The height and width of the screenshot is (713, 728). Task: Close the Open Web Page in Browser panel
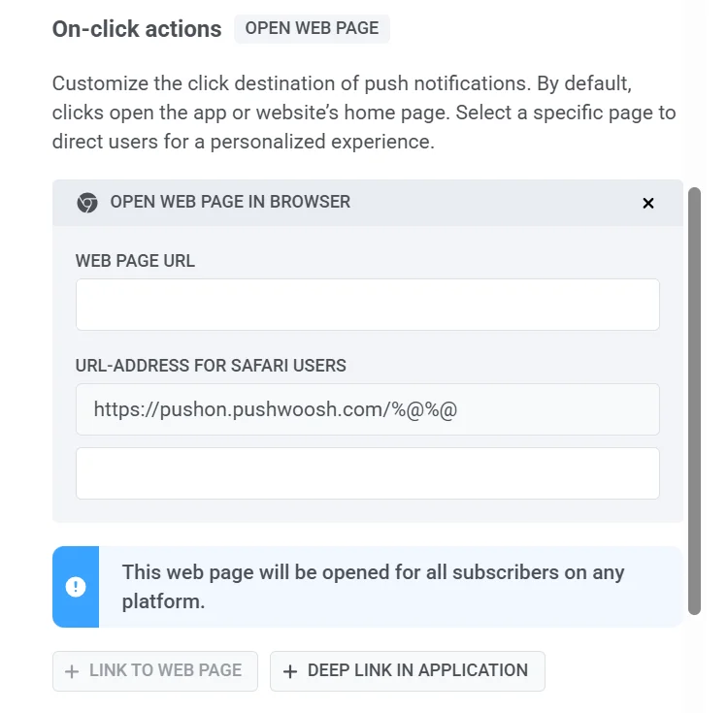(648, 203)
